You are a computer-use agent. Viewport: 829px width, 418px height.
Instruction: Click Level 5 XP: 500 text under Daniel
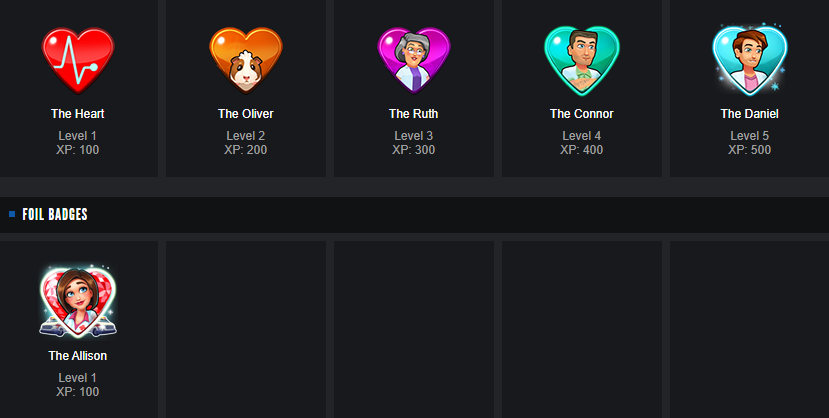click(x=750, y=143)
